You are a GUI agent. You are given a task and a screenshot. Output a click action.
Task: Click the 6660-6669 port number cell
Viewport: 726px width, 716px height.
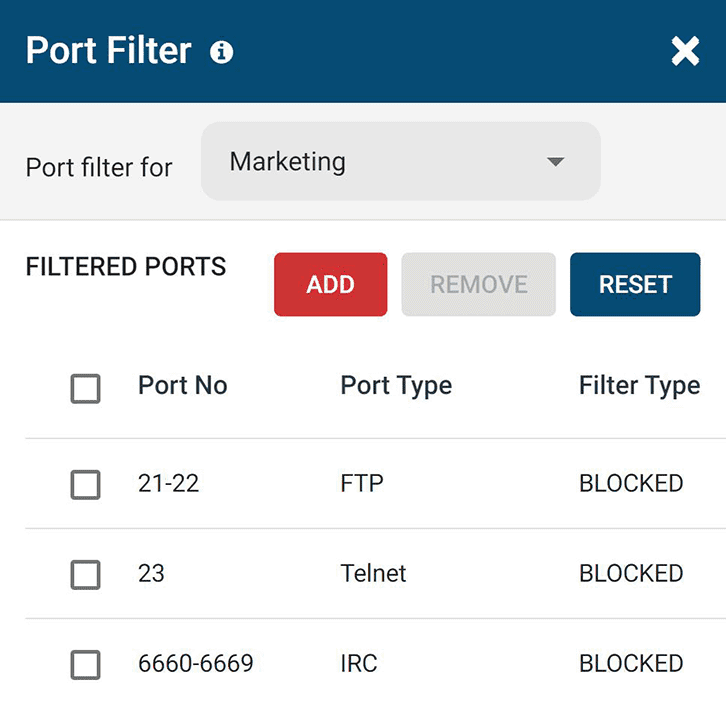pos(195,664)
